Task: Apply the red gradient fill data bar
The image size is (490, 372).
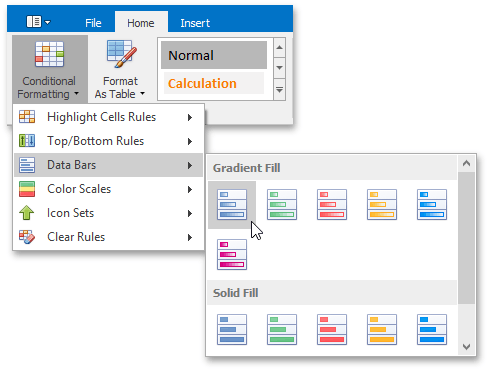Action: click(332, 204)
